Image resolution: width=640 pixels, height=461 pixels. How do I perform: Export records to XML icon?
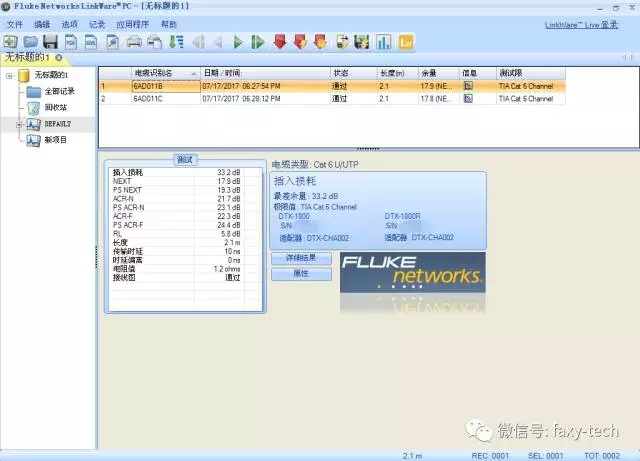(x=91, y=42)
